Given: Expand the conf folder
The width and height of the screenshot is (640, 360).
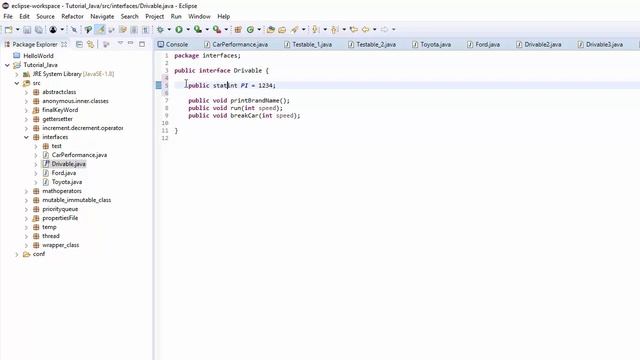Looking at the screenshot, I should [x=17, y=254].
